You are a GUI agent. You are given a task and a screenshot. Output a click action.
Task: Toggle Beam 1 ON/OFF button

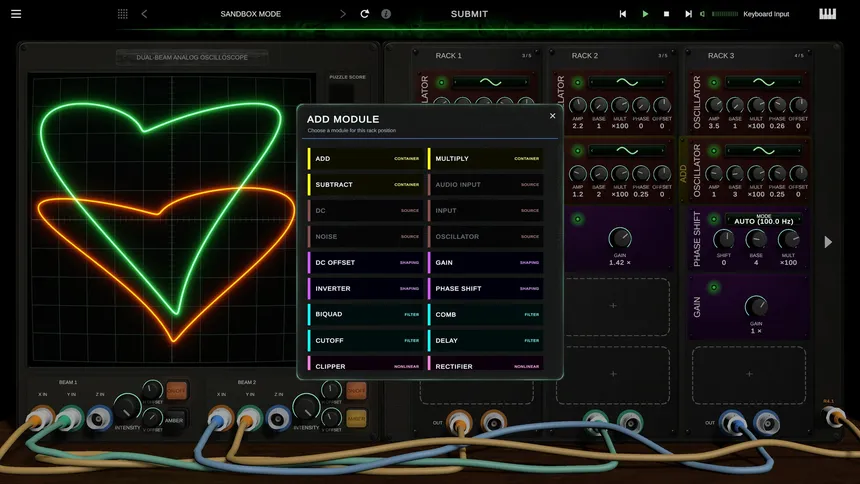tap(176, 390)
